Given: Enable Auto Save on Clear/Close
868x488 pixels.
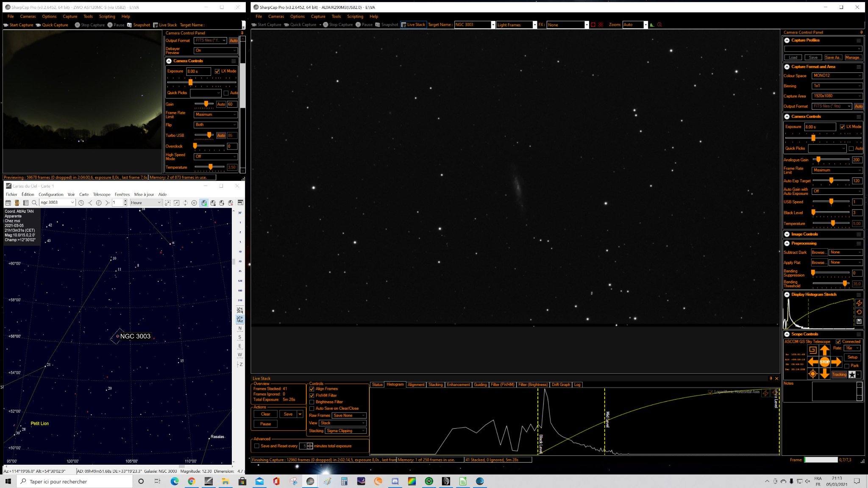Looking at the screenshot, I should point(312,408).
